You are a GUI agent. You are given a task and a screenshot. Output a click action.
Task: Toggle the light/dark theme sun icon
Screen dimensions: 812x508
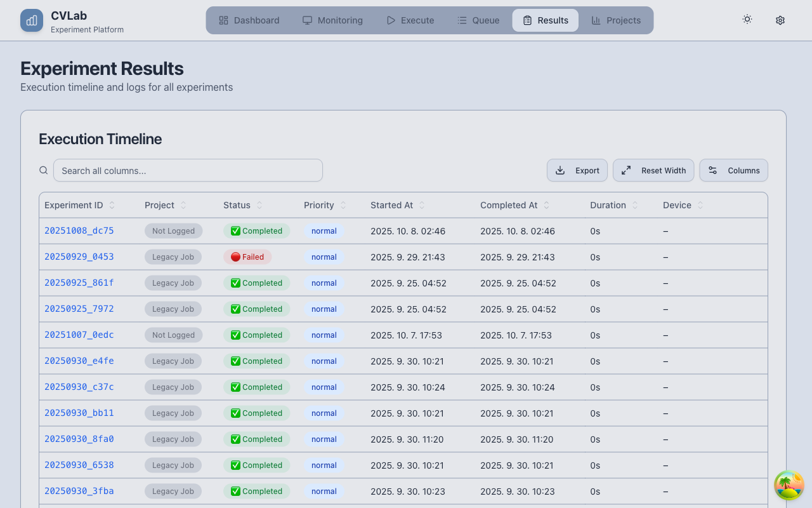coord(747,20)
